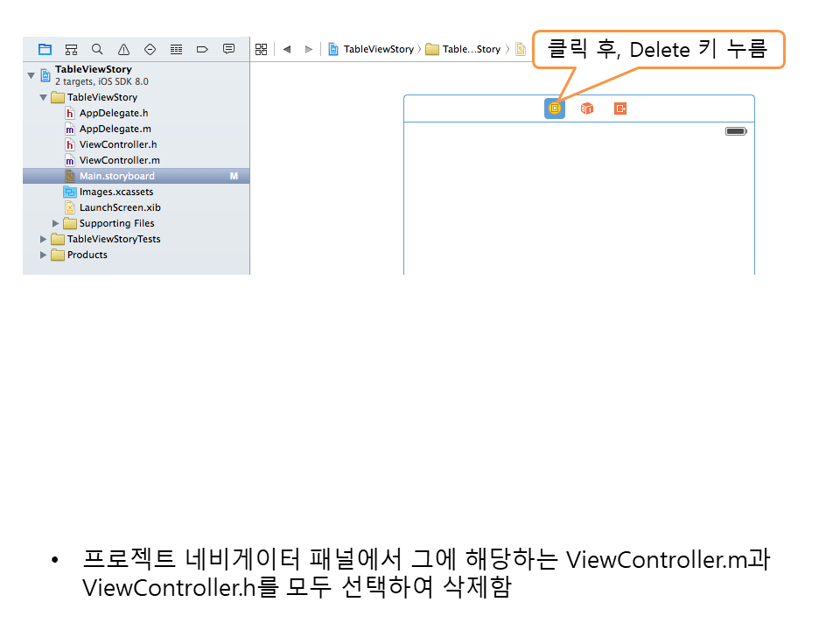Viewport: 840px width, 630px height.
Task: Expand the Supporting Files folder
Action: (56, 223)
